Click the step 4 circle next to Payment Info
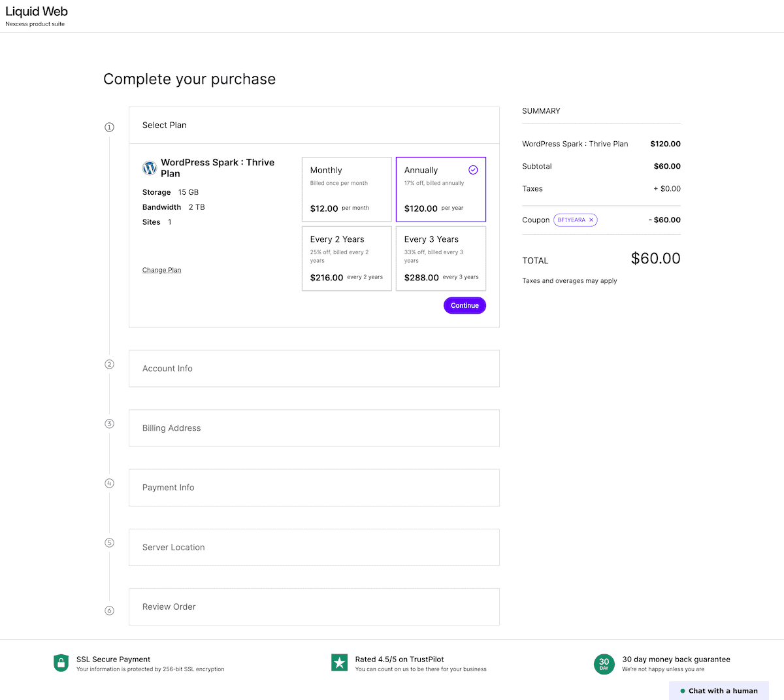This screenshot has height=700, width=784. tap(109, 483)
